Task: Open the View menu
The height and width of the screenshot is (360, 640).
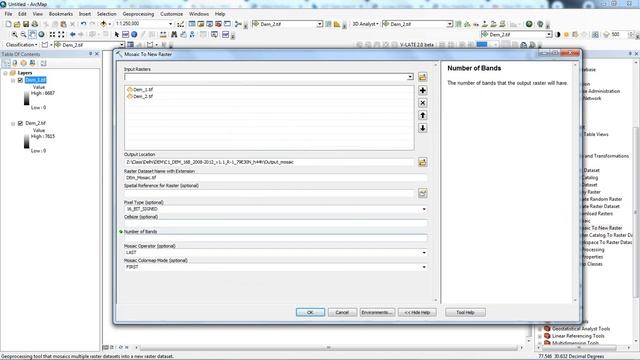Action: click(x=38, y=14)
